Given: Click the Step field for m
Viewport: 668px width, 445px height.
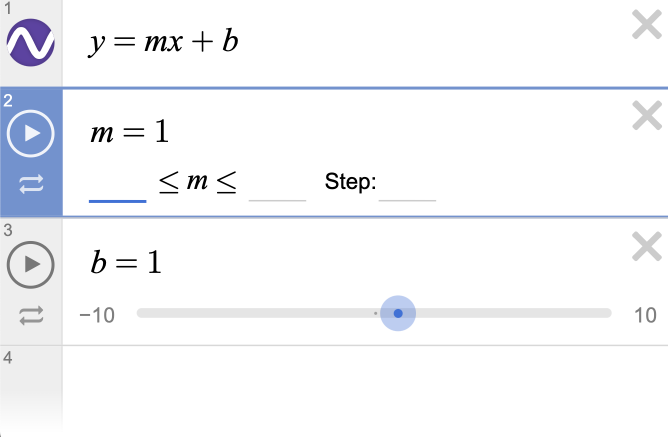Looking at the screenshot, I should tap(407, 186).
